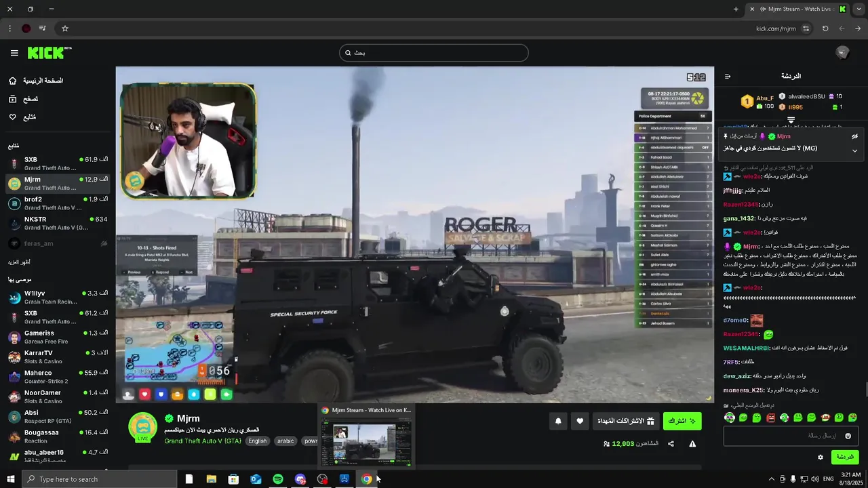This screenshot has width=868, height=488.
Task: Open brof2 channel in sidebar
Action: [58, 203]
